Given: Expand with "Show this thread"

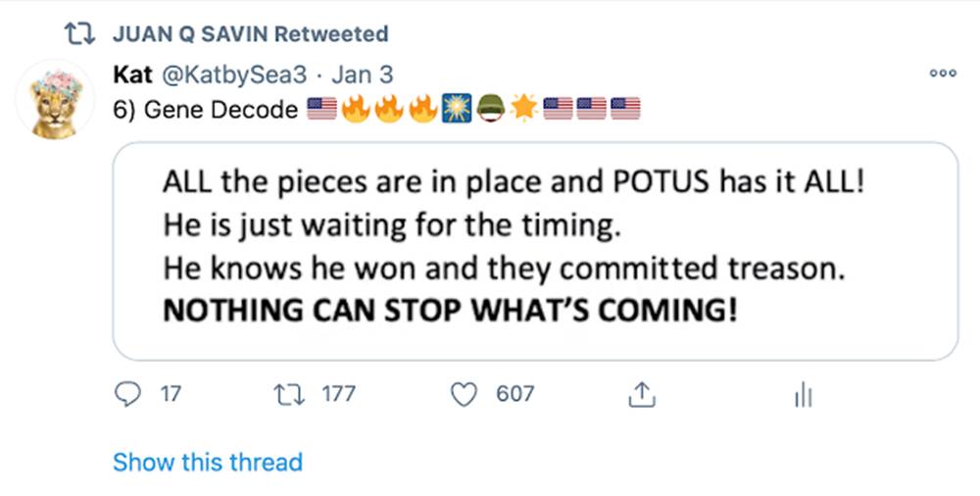Looking at the screenshot, I should pos(208,462).
